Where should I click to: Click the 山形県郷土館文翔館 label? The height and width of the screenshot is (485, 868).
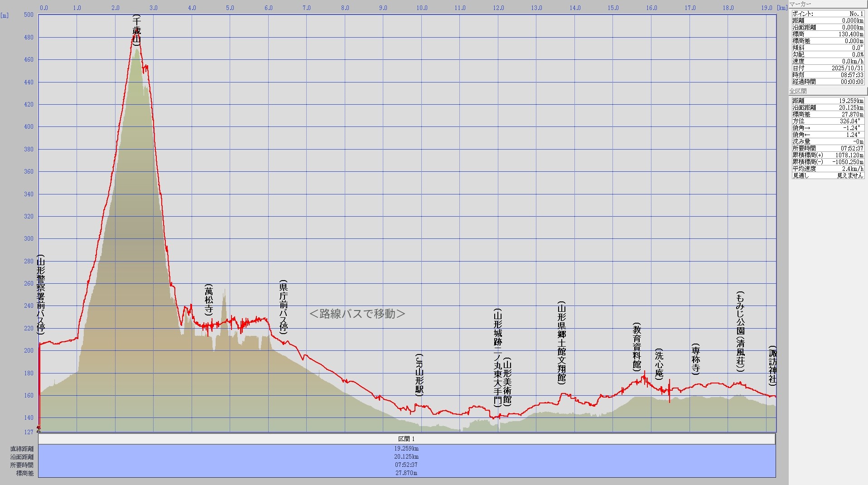(561, 343)
